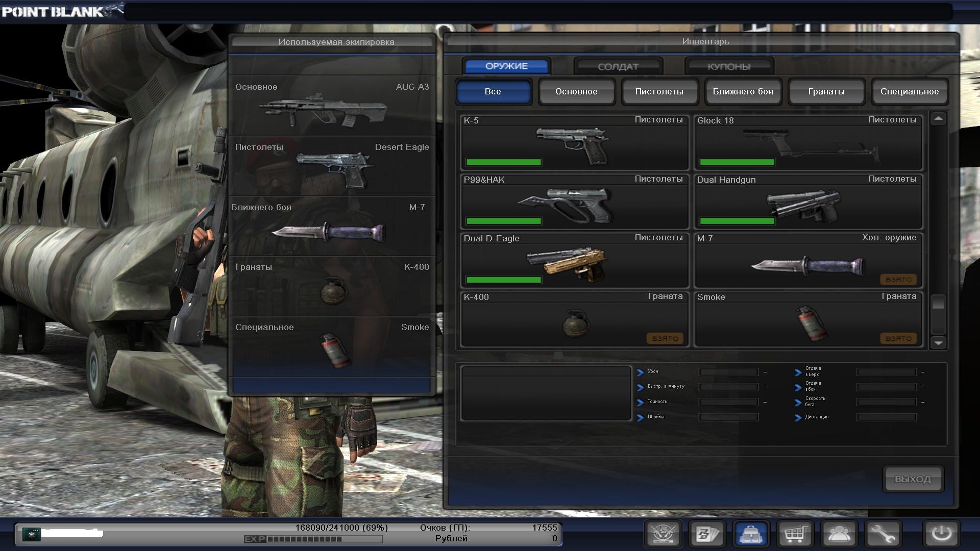Filter inventory by Гранаты
This screenshot has height=551, width=980.
coord(826,92)
